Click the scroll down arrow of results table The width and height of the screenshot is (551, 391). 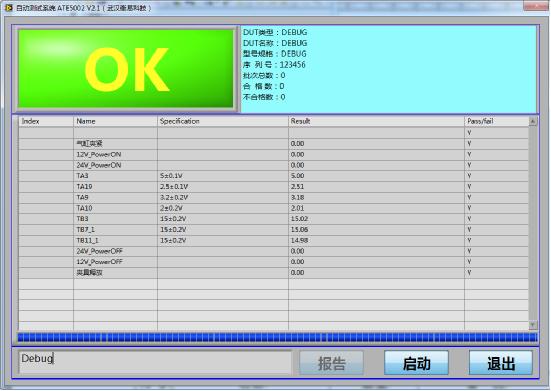(x=533, y=325)
